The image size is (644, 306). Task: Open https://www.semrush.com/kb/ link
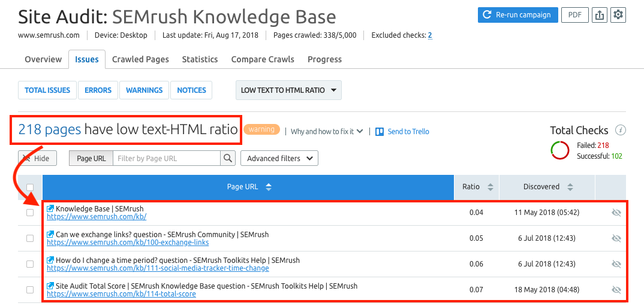pos(97,217)
